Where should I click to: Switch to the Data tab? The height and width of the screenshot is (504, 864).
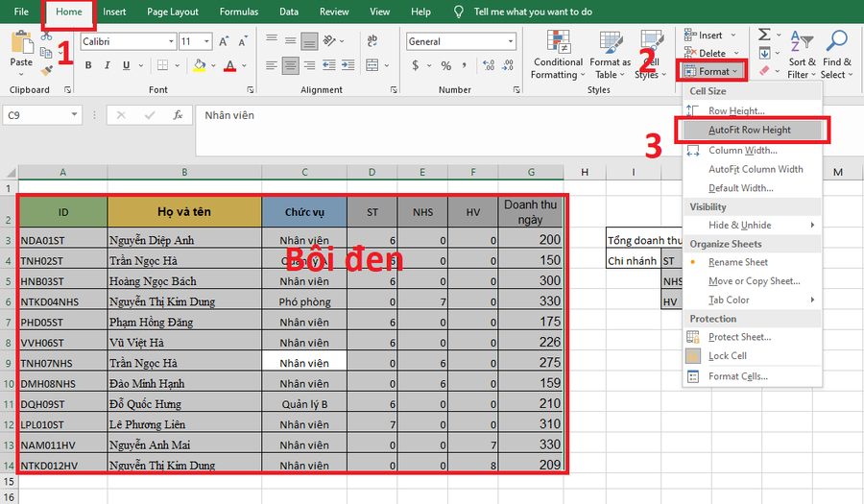[289, 12]
